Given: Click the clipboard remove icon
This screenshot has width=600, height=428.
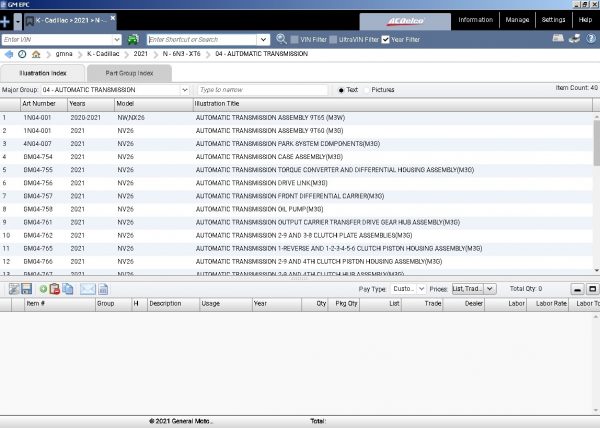Looking at the screenshot, I should click(x=55, y=289).
